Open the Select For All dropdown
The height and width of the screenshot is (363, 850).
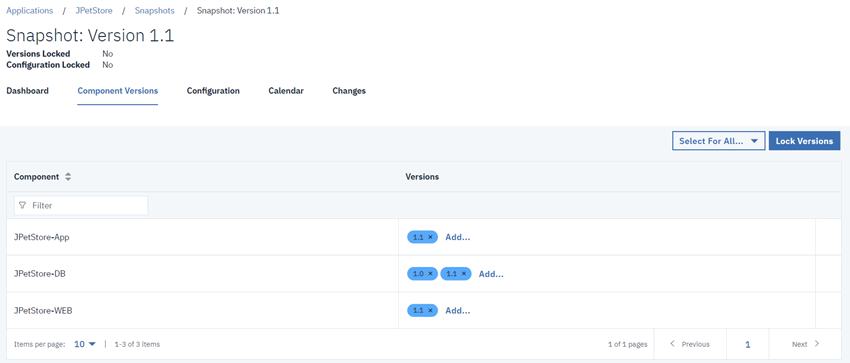[718, 141]
